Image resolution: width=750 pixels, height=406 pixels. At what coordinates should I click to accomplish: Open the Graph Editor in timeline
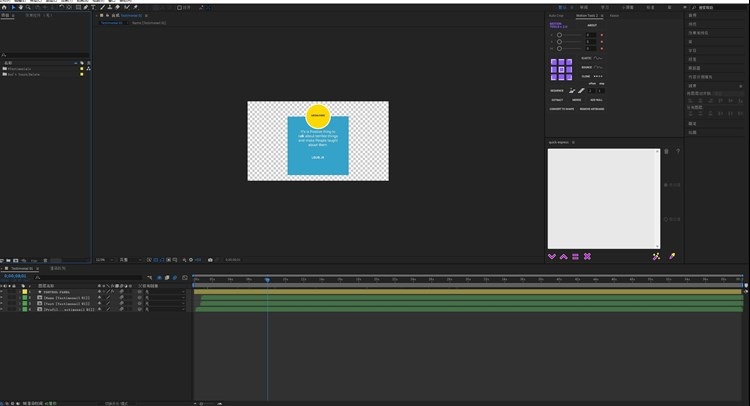click(x=185, y=278)
